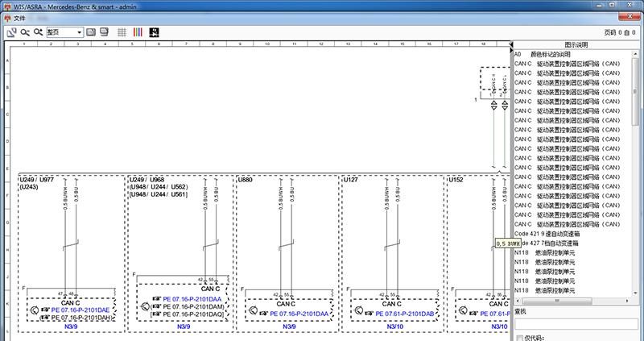The width and height of the screenshot is (644, 341).
Task: Click the black circuit symbol toolbar icon
Action: click(x=154, y=32)
